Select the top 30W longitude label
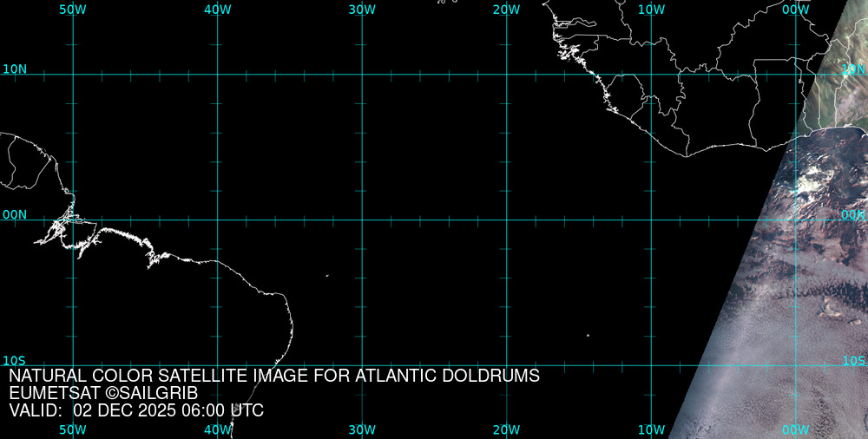The width and height of the screenshot is (868, 439). click(362, 9)
